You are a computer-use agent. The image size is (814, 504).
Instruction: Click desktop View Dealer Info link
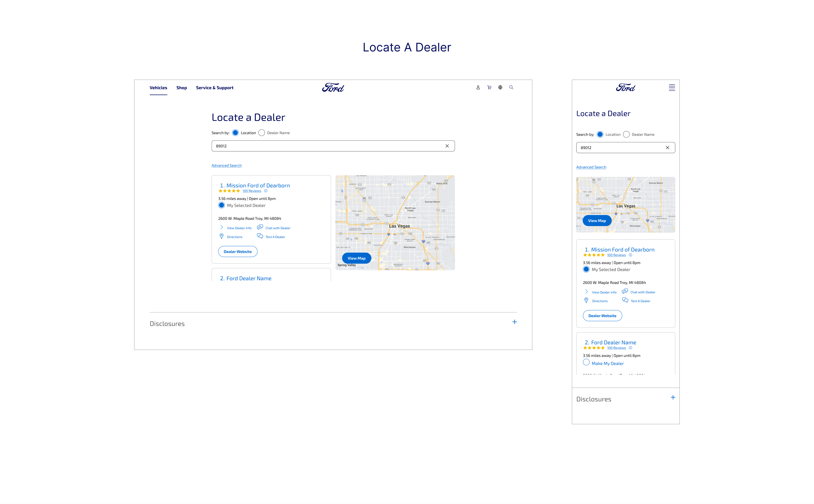point(239,228)
